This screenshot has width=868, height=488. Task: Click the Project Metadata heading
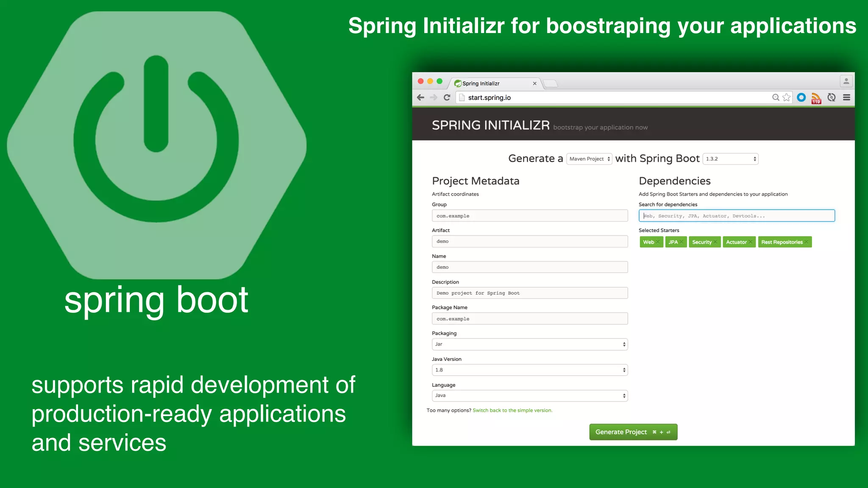coord(476,181)
